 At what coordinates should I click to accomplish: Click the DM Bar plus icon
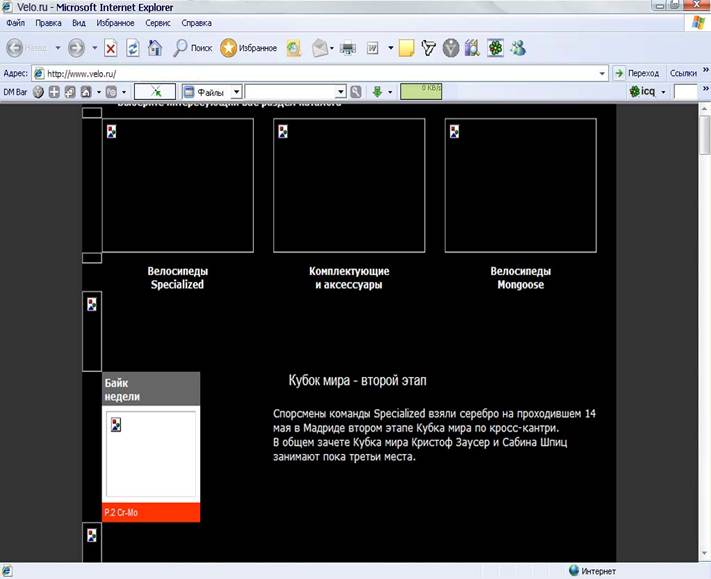54,92
